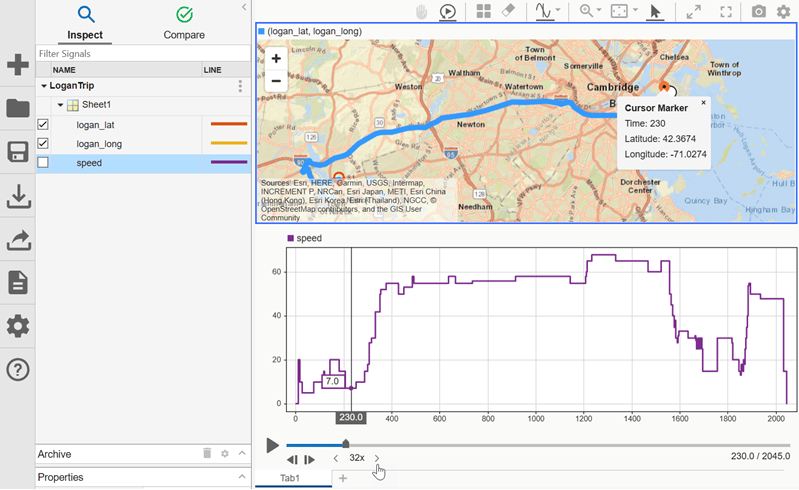Open Archive settings small gear icon
Viewport: 799px width, 490px height.
[225, 453]
